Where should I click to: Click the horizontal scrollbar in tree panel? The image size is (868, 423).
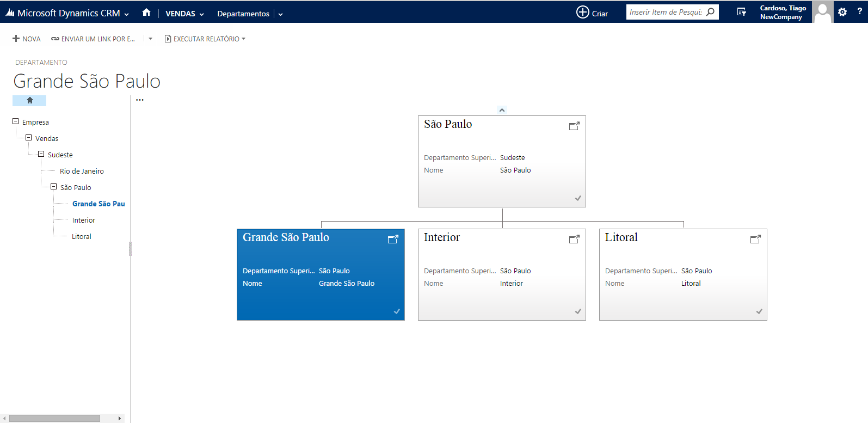[x=54, y=418]
